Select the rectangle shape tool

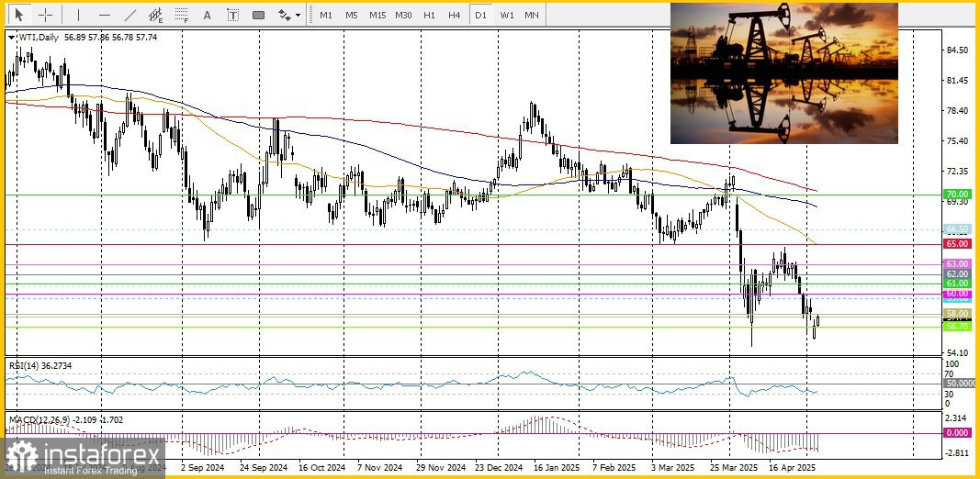[258, 15]
